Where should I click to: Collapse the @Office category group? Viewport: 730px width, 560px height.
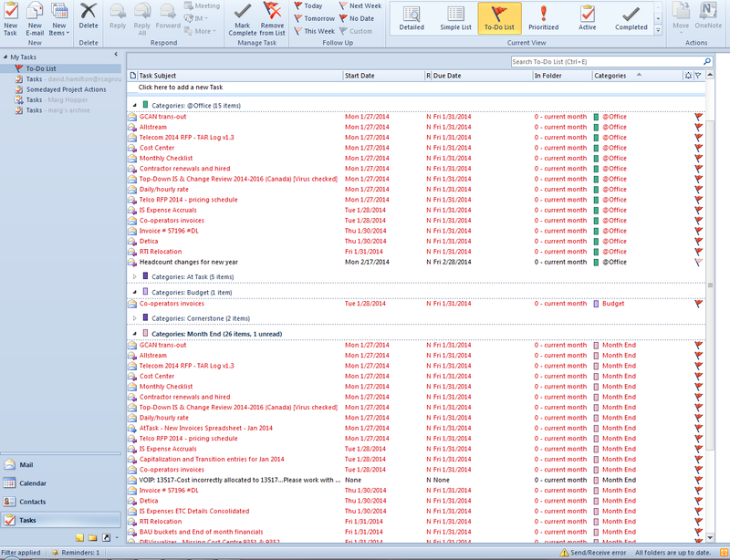pyautogui.click(x=134, y=106)
